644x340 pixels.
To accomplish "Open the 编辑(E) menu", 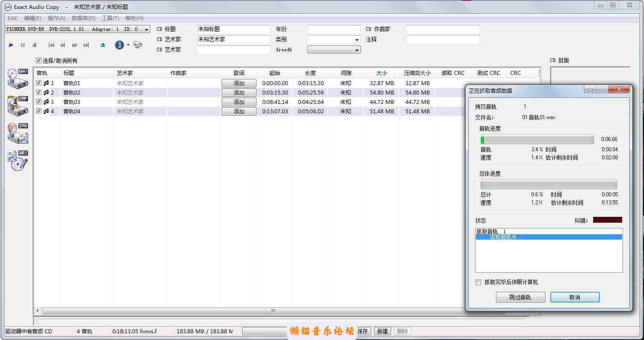I will pos(33,18).
